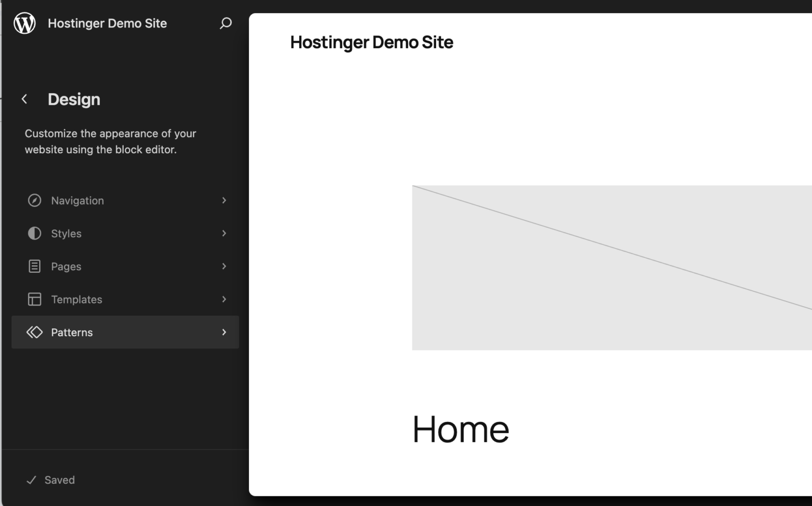Click the Saved checkmark icon

click(x=31, y=480)
